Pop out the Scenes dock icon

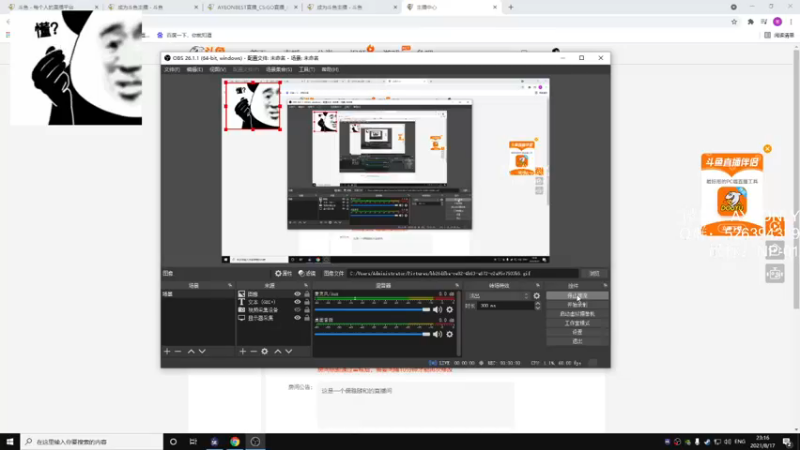(230, 285)
